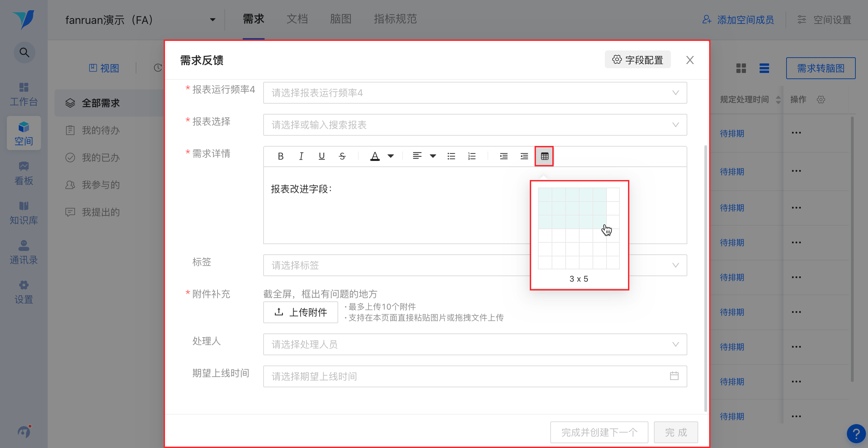Switch to the 文档 tab
Screen dimensions: 868x448
click(297, 19)
